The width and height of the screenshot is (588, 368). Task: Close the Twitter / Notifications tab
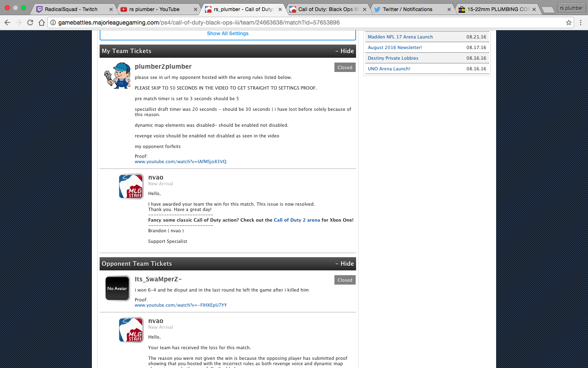tap(449, 9)
